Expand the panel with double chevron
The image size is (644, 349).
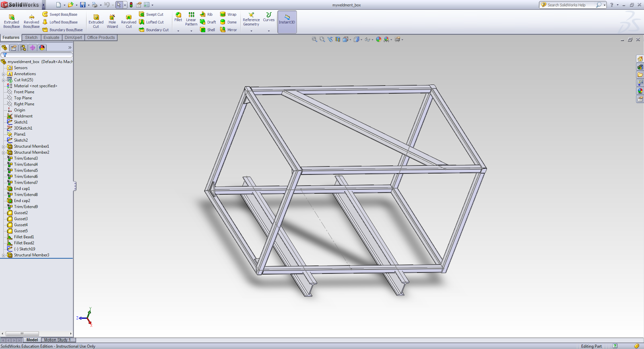[x=70, y=47]
